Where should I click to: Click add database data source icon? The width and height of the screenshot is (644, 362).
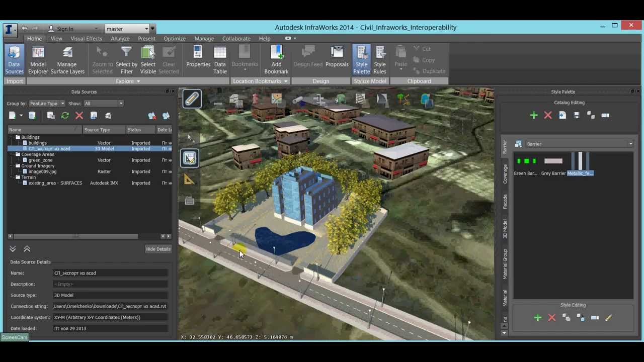[x=32, y=116]
